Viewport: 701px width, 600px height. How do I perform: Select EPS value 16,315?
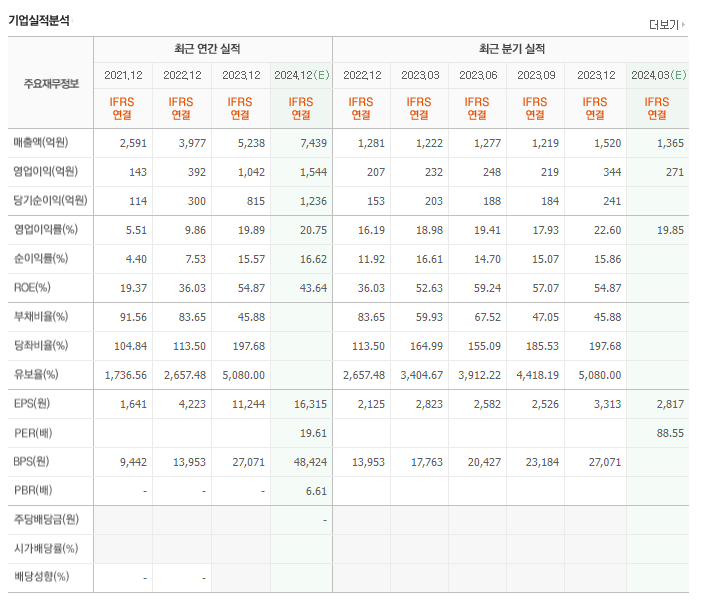(x=310, y=405)
